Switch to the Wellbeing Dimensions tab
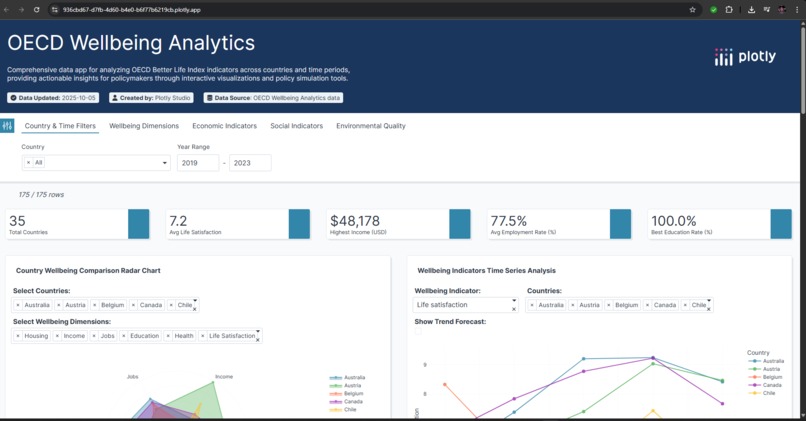This screenshot has width=806, height=421. (x=144, y=126)
